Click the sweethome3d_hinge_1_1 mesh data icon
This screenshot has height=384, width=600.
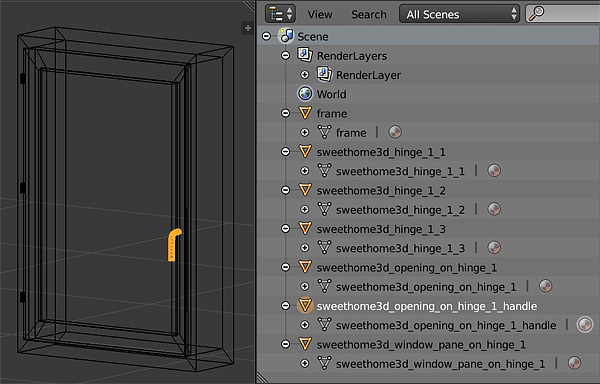tap(324, 171)
